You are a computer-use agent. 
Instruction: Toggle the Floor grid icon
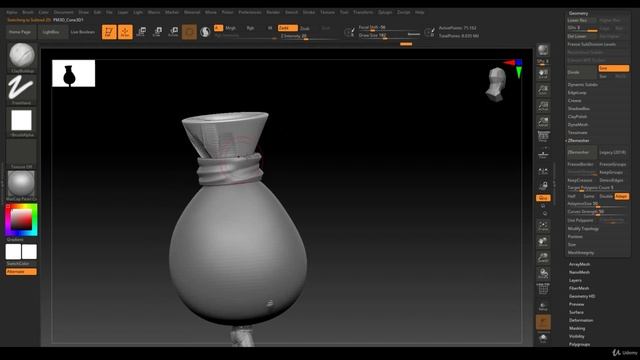pyautogui.click(x=543, y=154)
